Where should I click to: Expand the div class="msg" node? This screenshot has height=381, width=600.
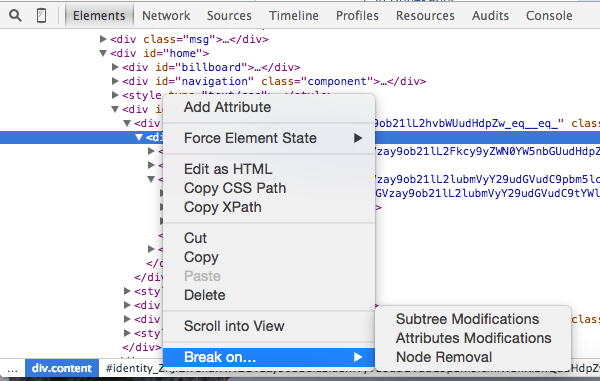(x=103, y=39)
